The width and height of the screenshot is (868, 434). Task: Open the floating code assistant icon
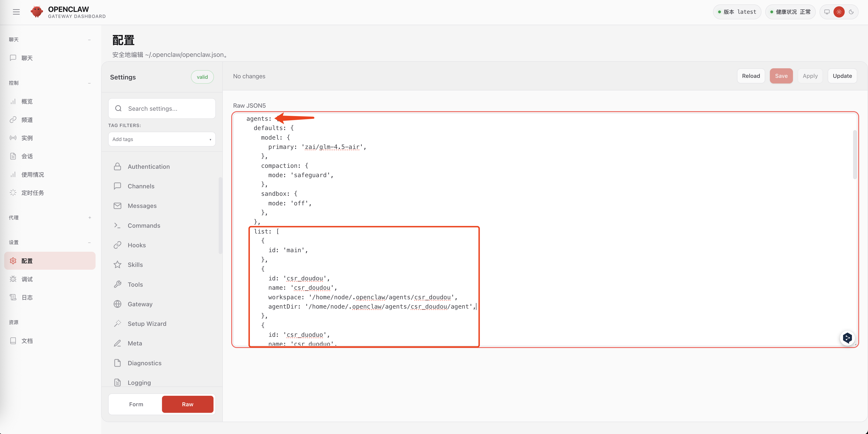tap(847, 338)
